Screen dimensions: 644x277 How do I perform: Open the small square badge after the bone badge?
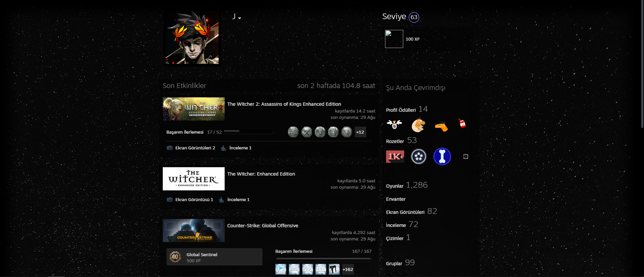(466, 156)
